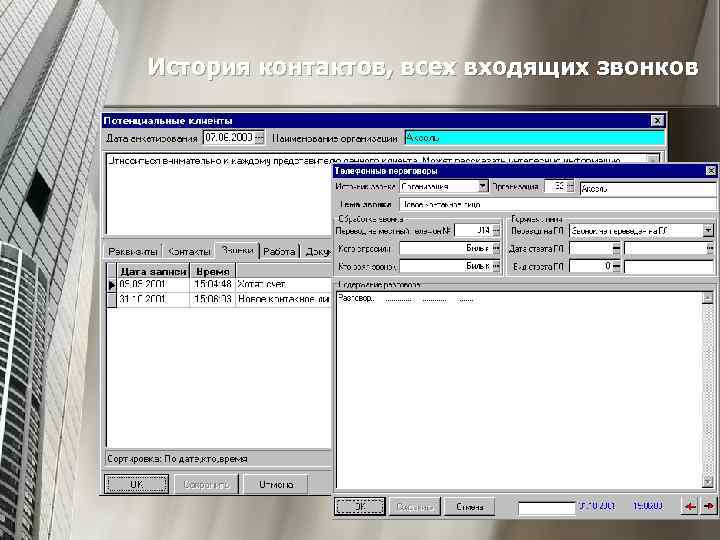Focus 'Ассоль' field in 'Телефонные переговоры'
Image resolution: width=720 pixels, height=540 pixels.
point(647,188)
